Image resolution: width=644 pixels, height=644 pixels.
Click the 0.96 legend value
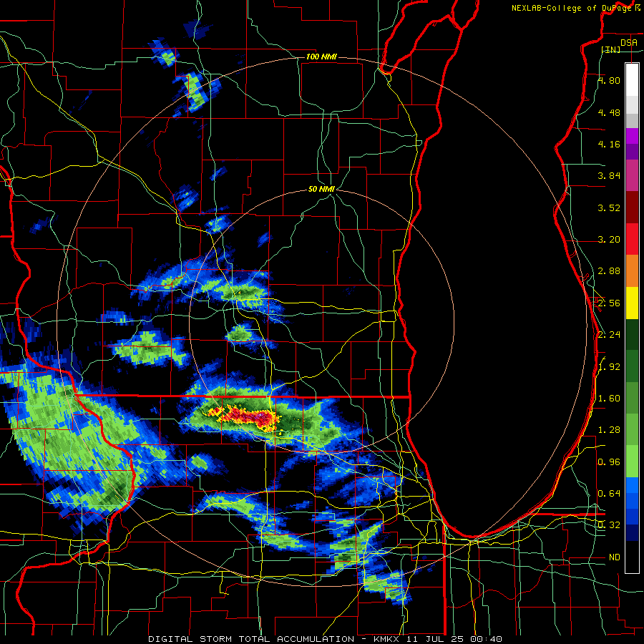click(609, 462)
